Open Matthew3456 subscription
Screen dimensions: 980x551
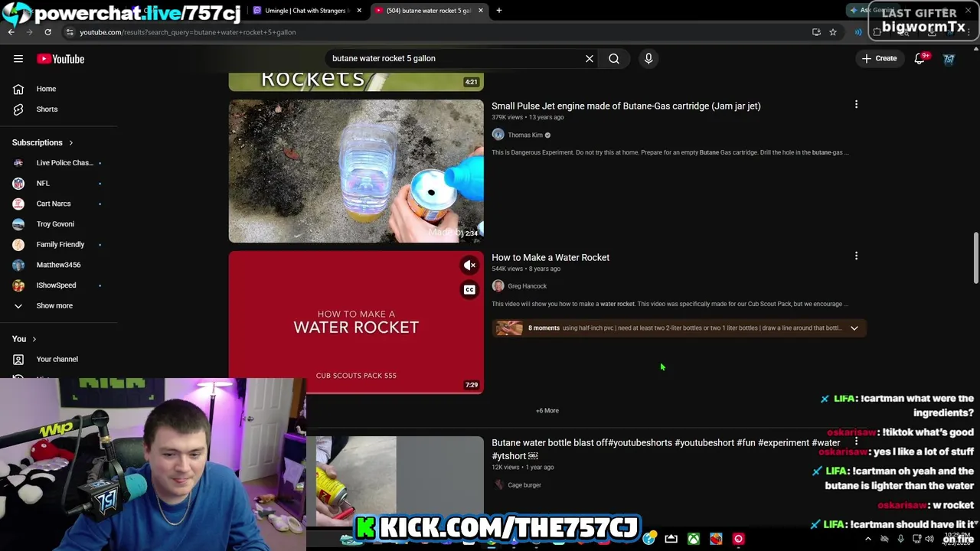pos(58,265)
